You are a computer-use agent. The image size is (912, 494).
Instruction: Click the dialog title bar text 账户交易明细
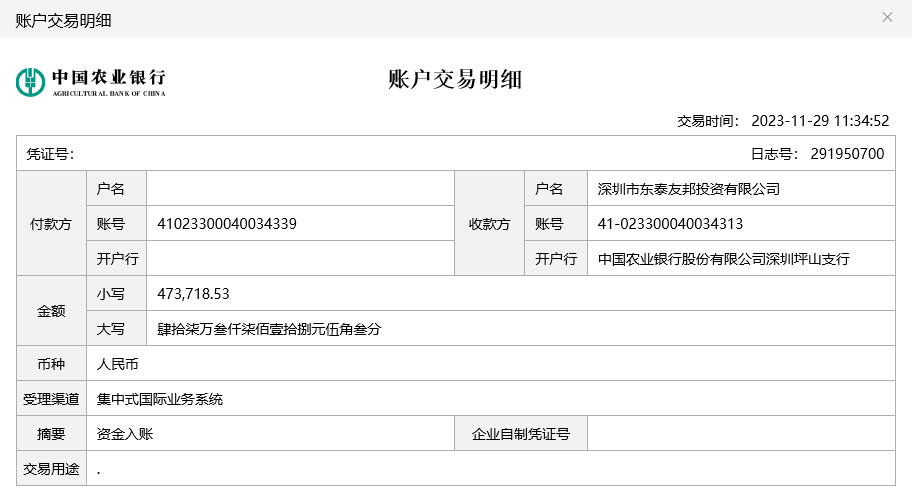[x=63, y=21]
